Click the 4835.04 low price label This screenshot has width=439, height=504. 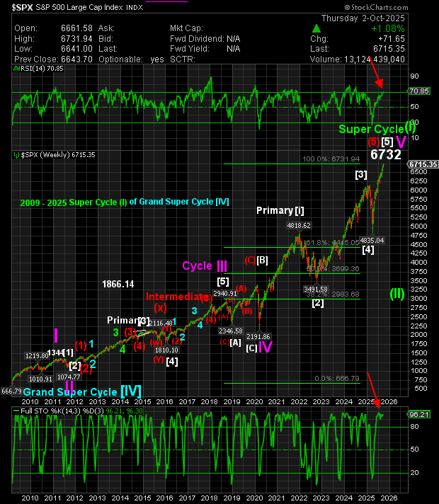point(372,241)
